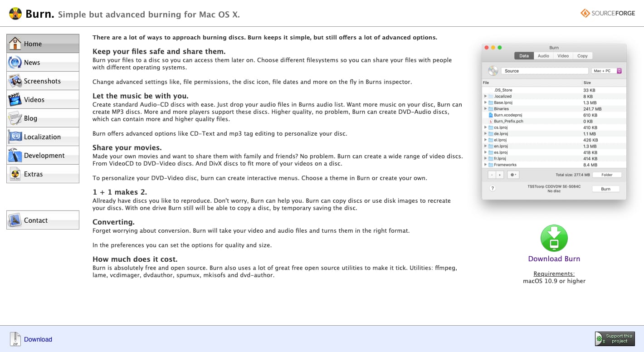Click the Size column header

pos(604,83)
